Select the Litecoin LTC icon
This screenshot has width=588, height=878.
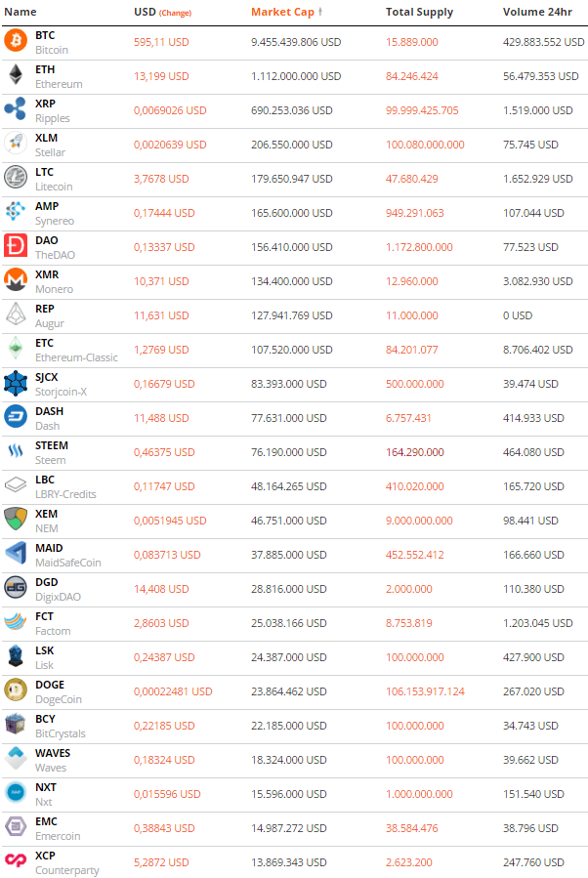(17, 178)
